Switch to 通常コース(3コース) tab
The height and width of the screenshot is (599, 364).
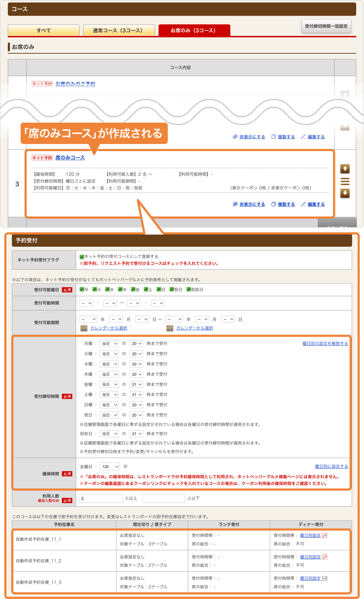click(x=119, y=30)
